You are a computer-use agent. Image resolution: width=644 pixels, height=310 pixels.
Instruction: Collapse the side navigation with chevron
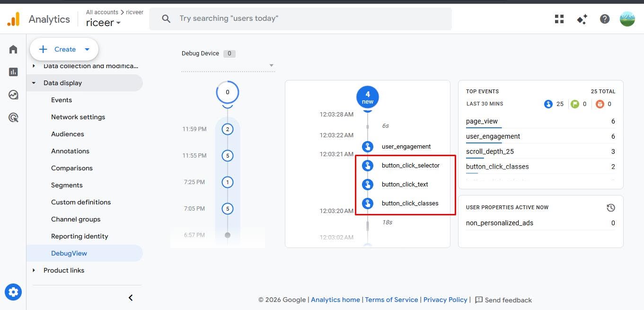pos(131,298)
